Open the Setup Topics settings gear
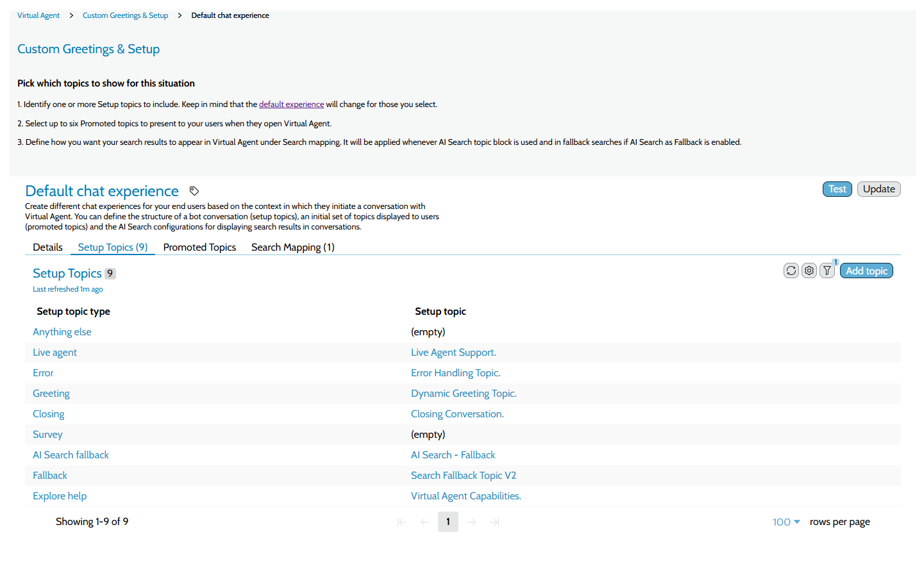The height and width of the screenshot is (575, 924). [x=809, y=270]
